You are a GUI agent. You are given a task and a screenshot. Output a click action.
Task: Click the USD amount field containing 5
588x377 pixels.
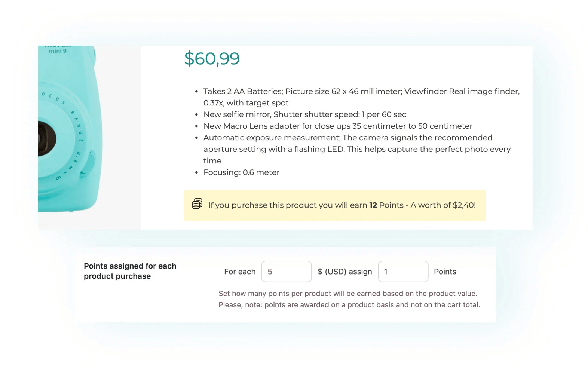pyautogui.click(x=286, y=272)
